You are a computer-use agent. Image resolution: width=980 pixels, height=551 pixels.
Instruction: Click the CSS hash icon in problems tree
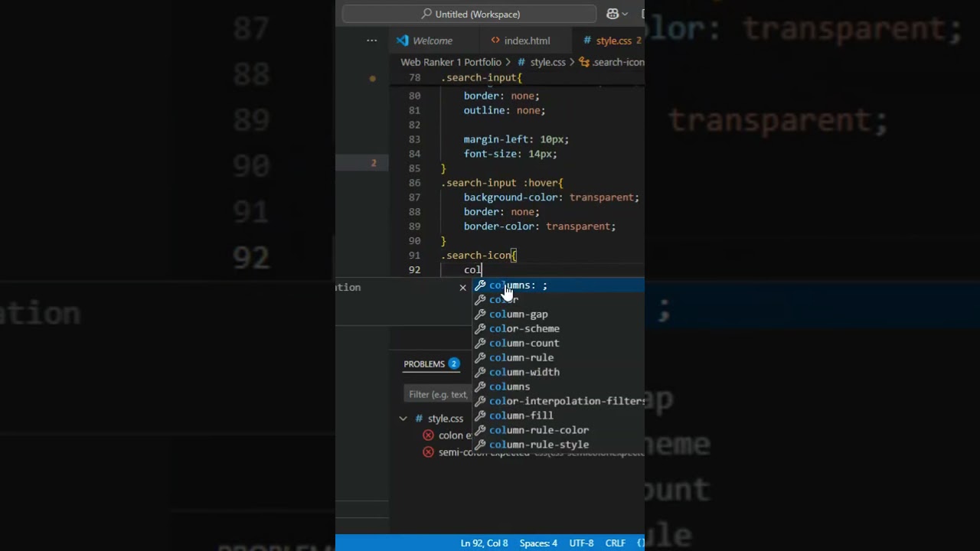[419, 419]
